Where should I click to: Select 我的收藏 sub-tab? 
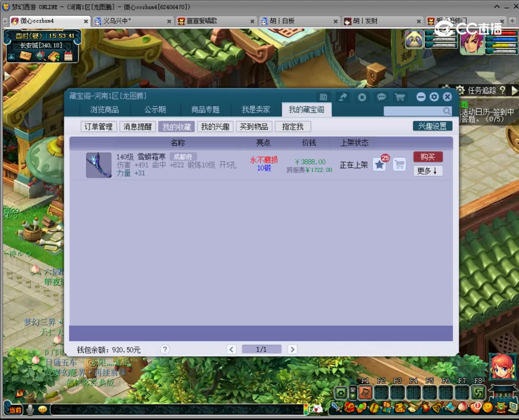point(176,126)
